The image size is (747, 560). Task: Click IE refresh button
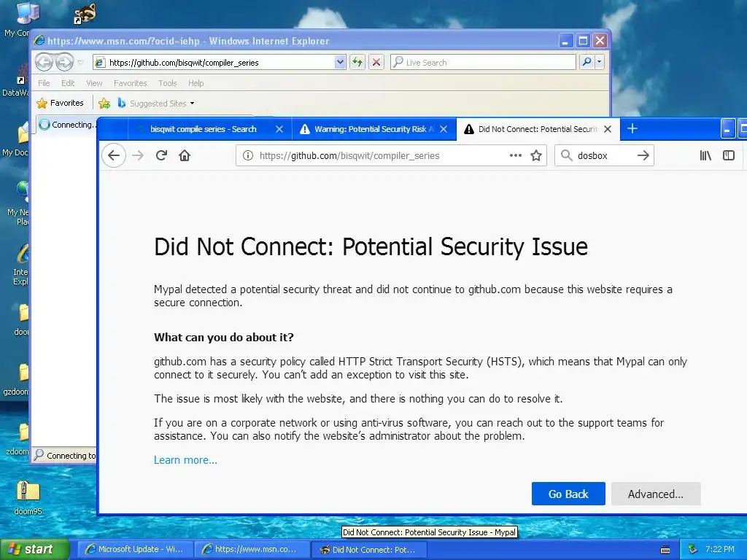click(357, 63)
